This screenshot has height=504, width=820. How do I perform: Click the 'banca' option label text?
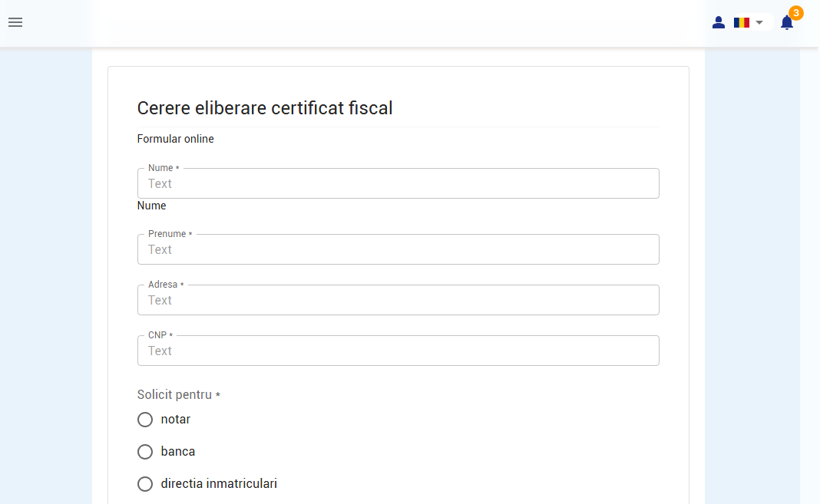point(178,452)
